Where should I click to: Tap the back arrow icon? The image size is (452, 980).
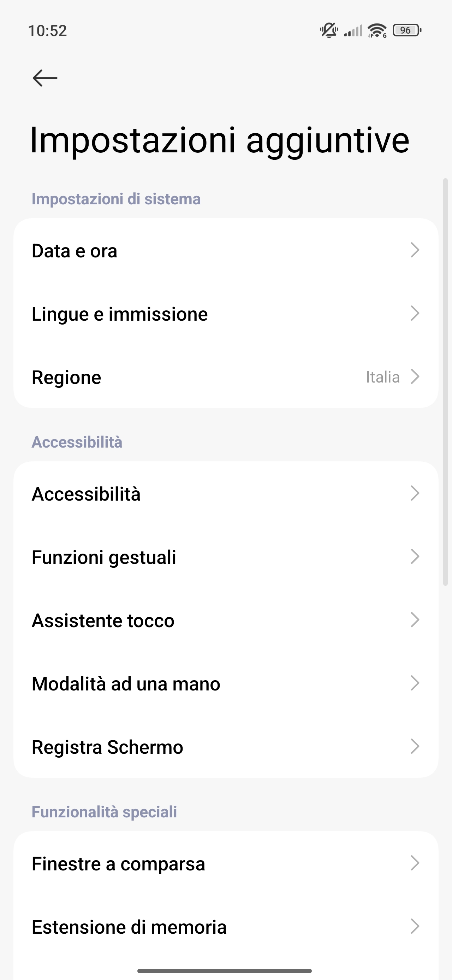coord(45,78)
